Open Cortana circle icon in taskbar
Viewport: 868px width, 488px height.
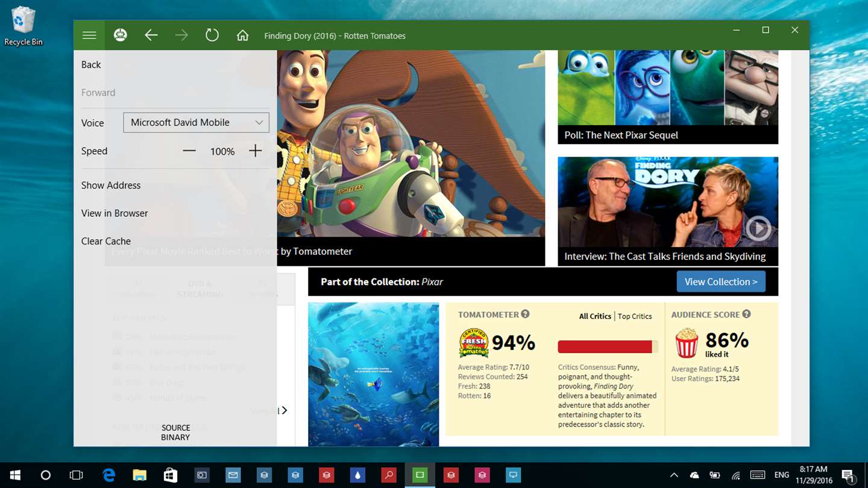tap(45, 475)
